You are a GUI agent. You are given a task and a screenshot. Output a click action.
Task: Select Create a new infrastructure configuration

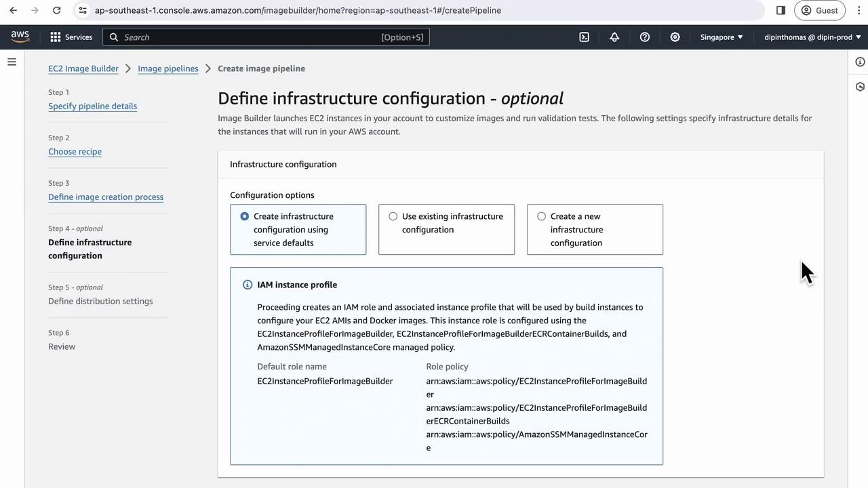click(542, 216)
